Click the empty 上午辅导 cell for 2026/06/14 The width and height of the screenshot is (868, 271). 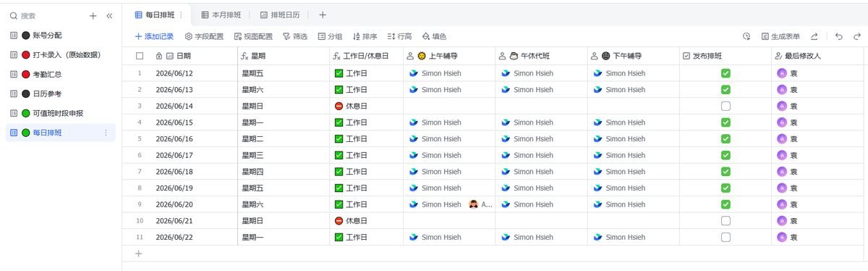click(449, 106)
